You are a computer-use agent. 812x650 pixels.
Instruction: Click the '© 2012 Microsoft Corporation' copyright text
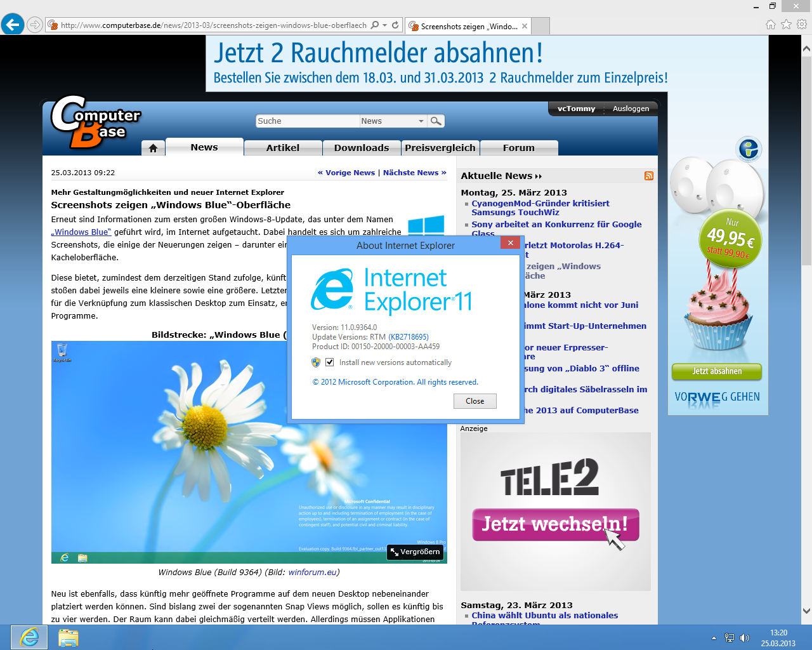click(395, 382)
